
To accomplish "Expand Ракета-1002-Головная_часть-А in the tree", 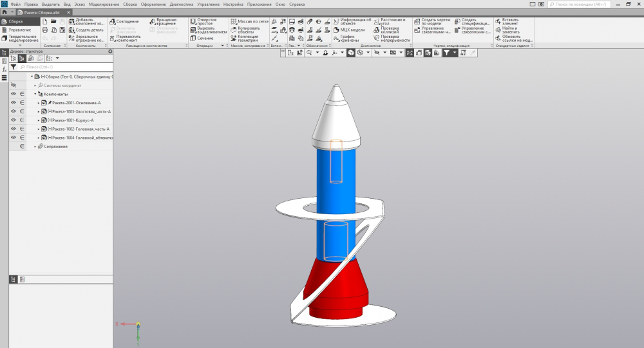I will [x=39, y=129].
